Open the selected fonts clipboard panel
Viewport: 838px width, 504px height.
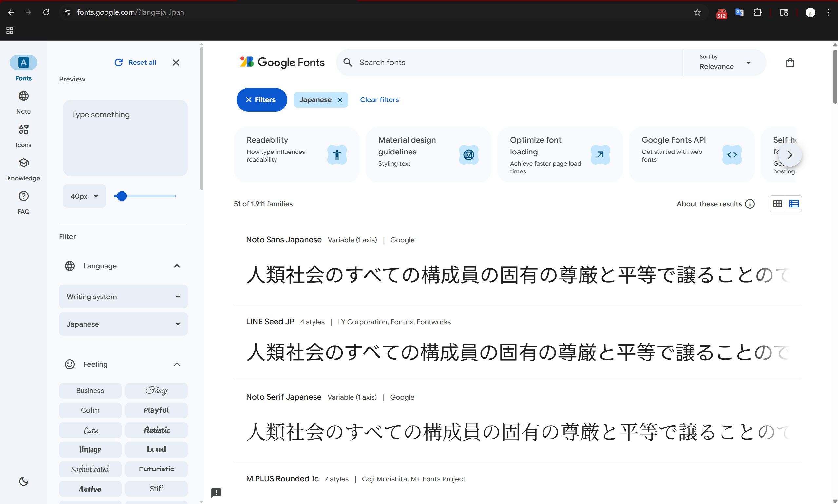click(x=790, y=63)
